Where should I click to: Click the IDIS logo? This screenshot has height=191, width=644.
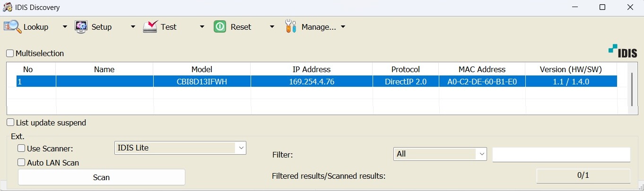point(623,51)
